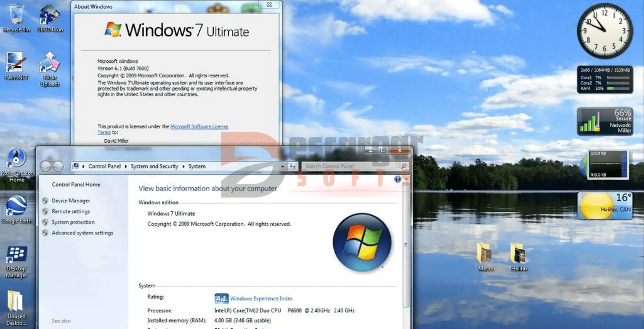This screenshot has width=644, height=329.
Task: Launch UBCD4Win from the desktop
Action: click(50, 18)
